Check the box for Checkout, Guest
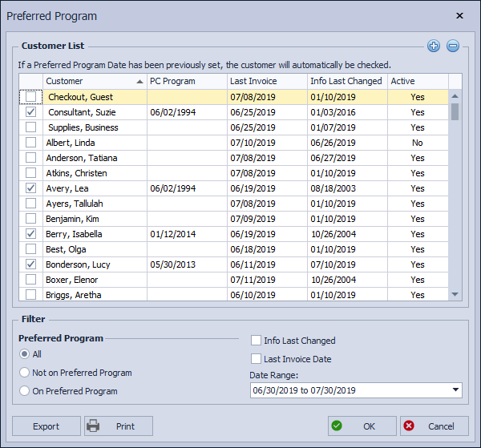 click(x=30, y=97)
